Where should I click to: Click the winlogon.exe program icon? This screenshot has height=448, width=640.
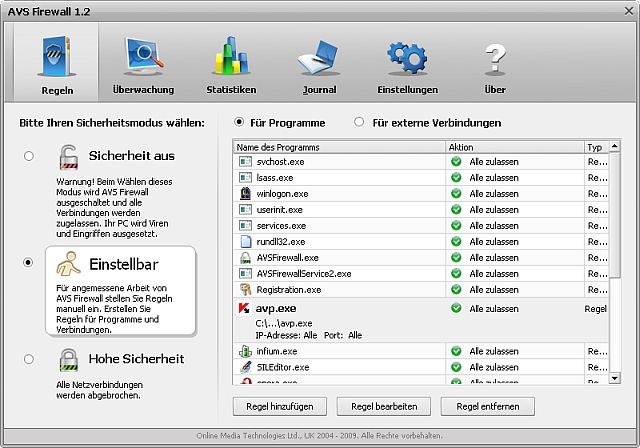(x=245, y=193)
